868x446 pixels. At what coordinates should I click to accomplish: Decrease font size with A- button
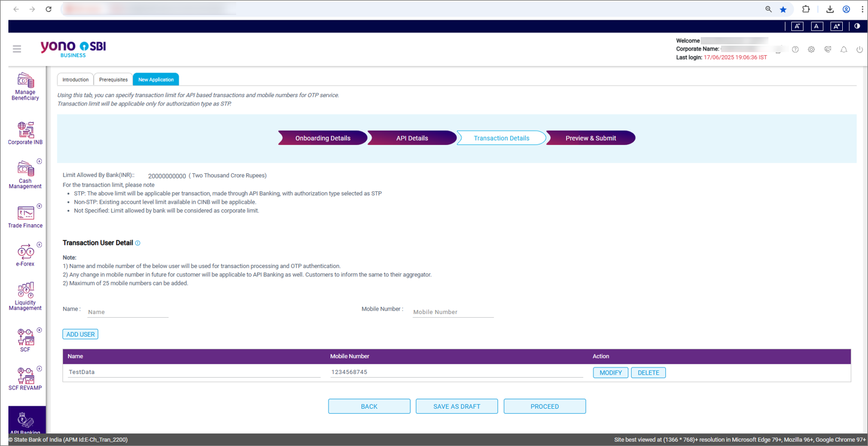[x=797, y=26]
